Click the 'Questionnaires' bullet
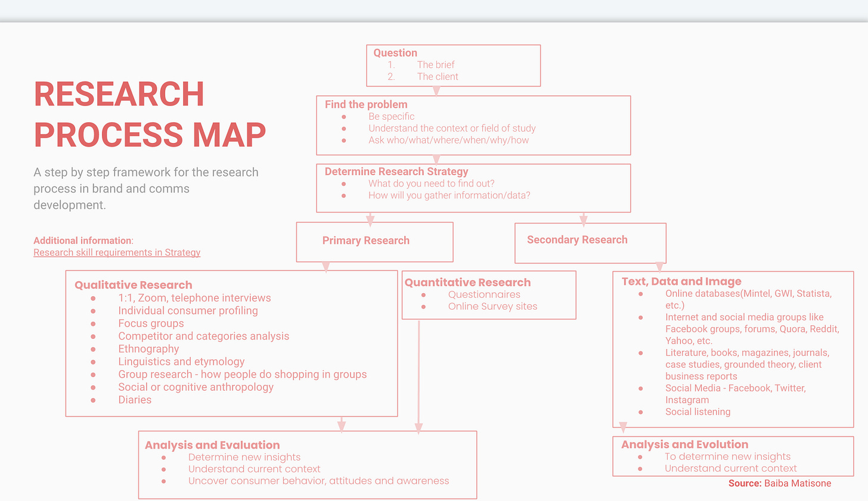This screenshot has height=501, width=868. pos(484,294)
